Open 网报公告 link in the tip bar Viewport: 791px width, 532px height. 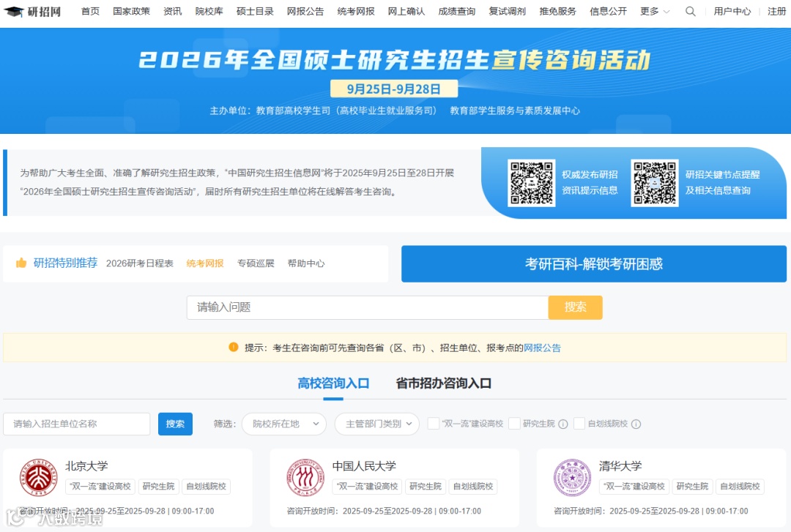pyautogui.click(x=542, y=348)
